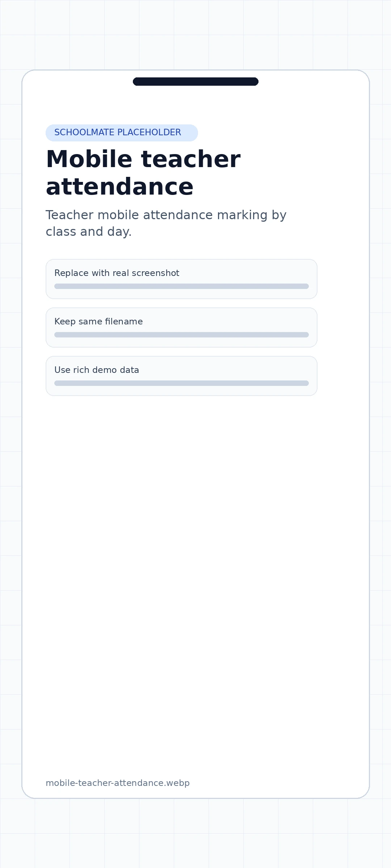Select the SCHOOLMATE PLACEHOLDER badge
Screen dimensions: 391x868
[122, 133]
